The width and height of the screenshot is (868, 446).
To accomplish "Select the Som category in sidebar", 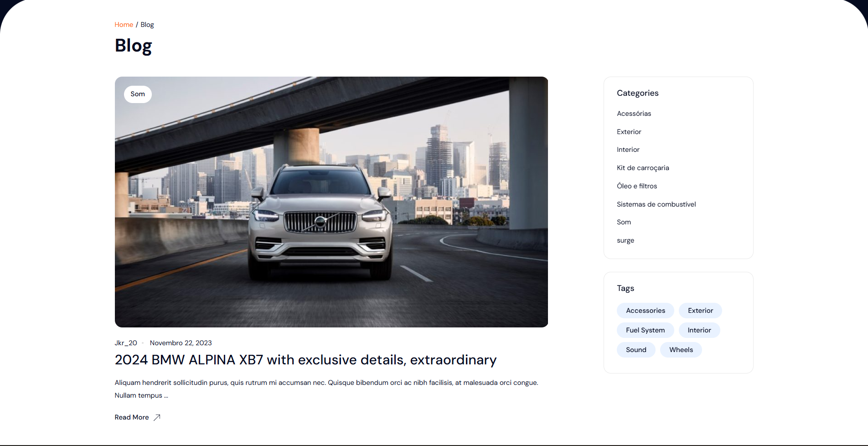I will pos(624,222).
